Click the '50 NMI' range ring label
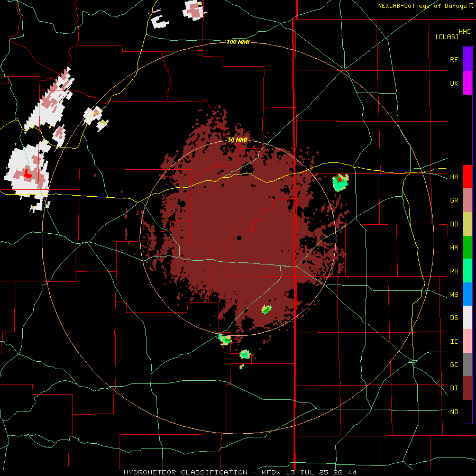 [x=237, y=140]
